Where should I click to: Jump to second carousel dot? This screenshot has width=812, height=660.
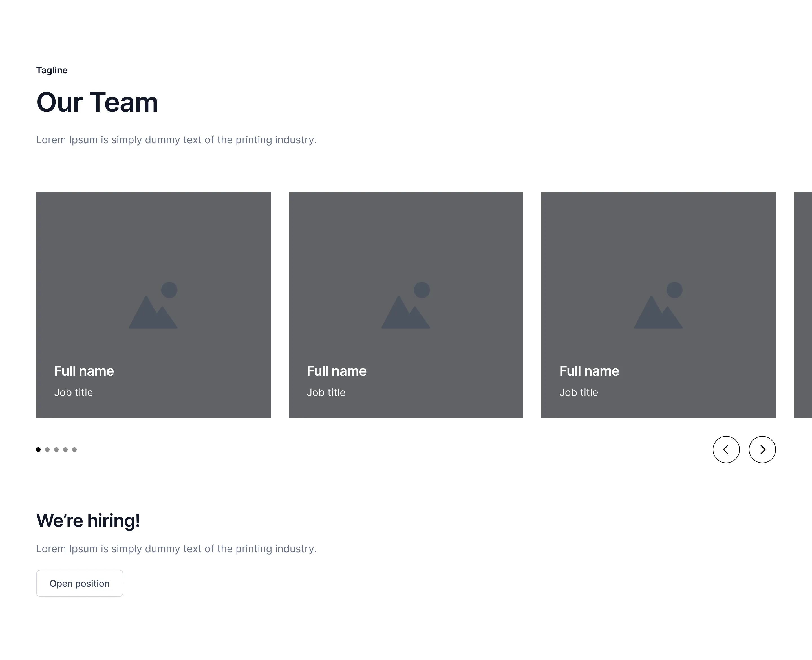(x=47, y=449)
